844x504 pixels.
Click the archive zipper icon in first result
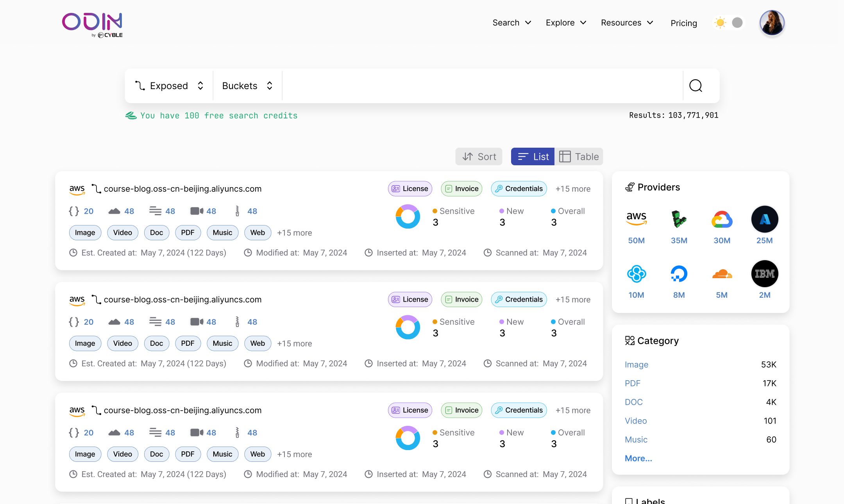237,211
